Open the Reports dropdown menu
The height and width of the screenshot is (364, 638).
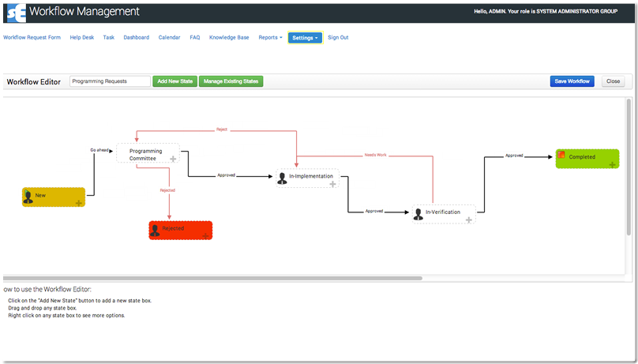pyautogui.click(x=270, y=37)
